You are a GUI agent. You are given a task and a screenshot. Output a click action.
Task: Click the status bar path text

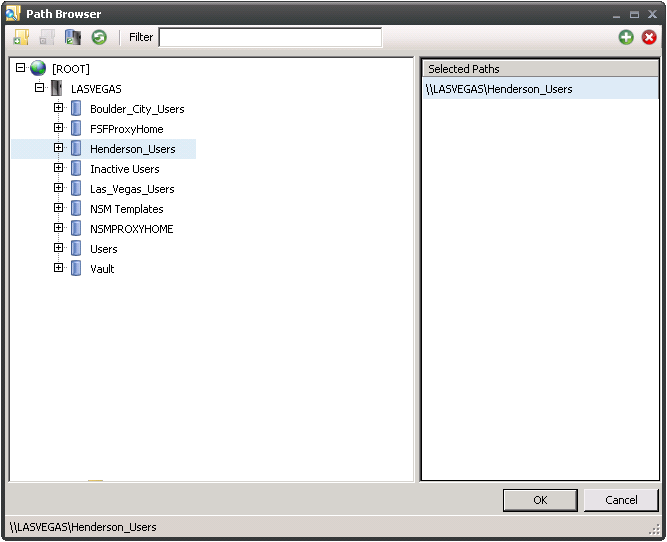point(83,527)
